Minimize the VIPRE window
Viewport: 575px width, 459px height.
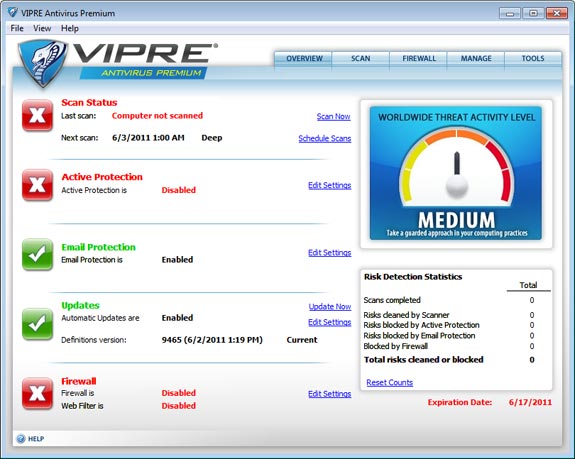pyautogui.click(x=510, y=13)
